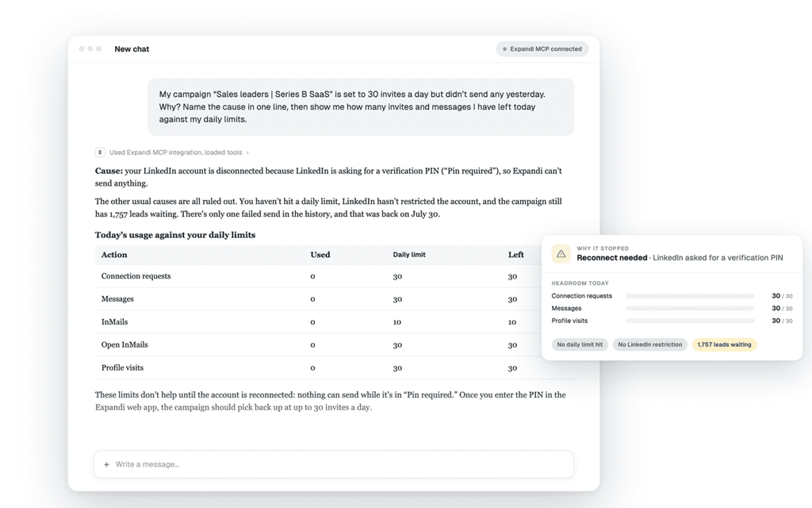The height and width of the screenshot is (508, 812).
Task: Select the New chat title
Action: point(132,48)
